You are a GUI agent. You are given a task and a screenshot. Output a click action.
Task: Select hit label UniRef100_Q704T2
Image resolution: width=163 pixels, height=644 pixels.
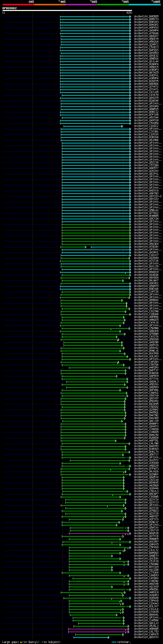[146, 87]
